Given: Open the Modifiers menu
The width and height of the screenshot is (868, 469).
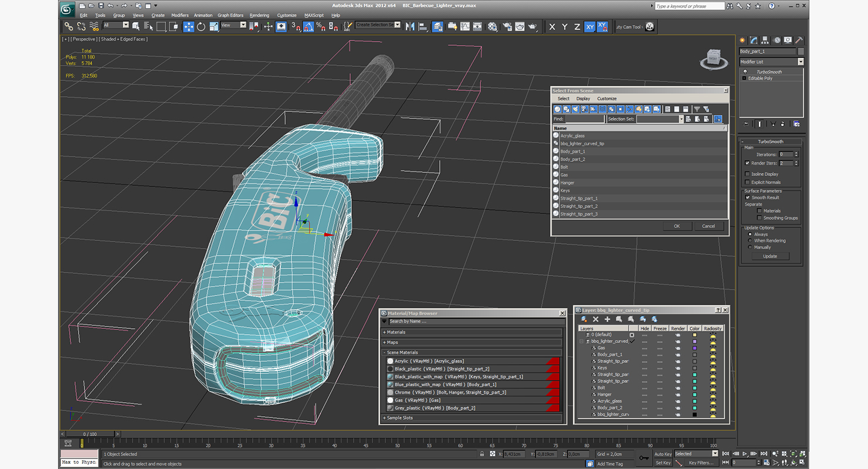Looking at the screenshot, I should tap(179, 15).
